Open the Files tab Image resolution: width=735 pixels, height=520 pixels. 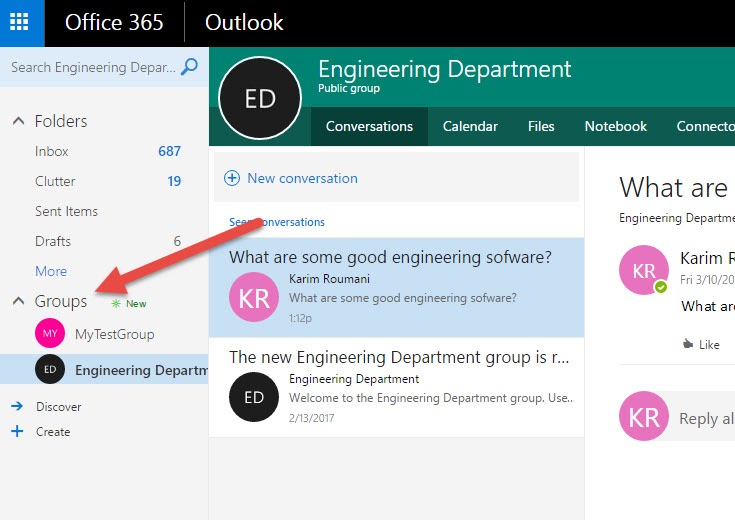pos(541,126)
